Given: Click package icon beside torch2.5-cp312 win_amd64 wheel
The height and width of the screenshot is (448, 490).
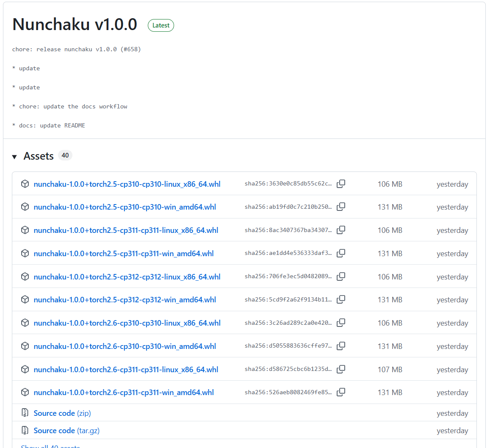Looking at the screenshot, I should coord(25,300).
